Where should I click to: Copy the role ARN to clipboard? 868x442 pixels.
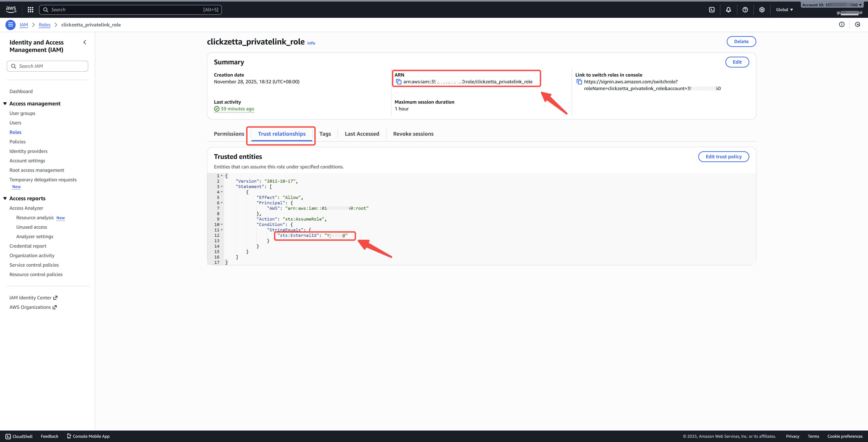(399, 82)
